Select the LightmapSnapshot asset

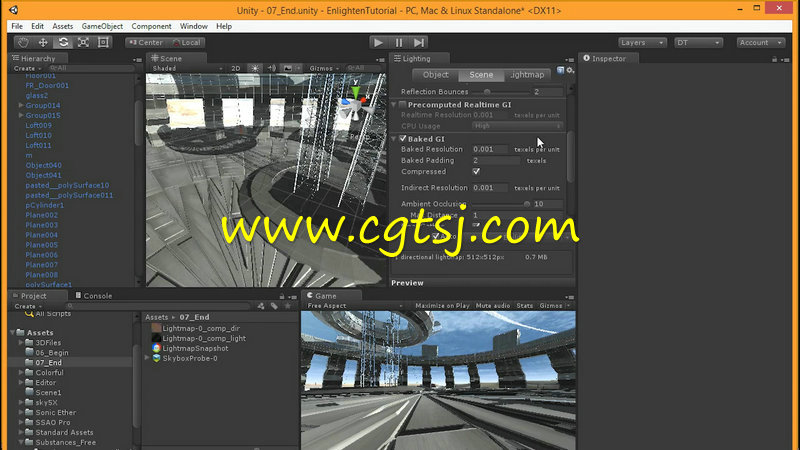coord(195,348)
